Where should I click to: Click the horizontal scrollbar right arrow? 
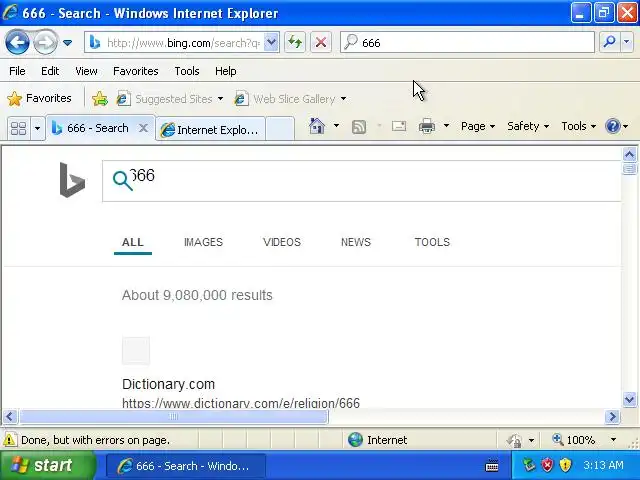[612, 416]
